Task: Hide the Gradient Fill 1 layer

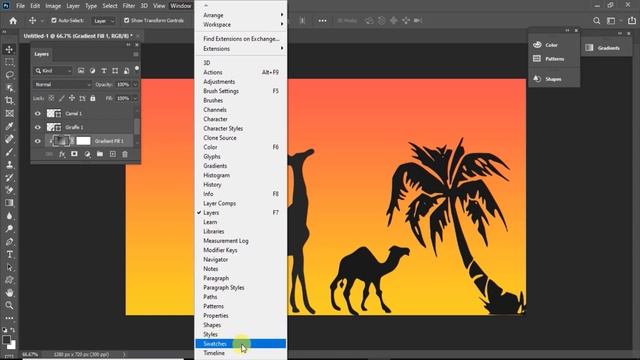Action: pyautogui.click(x=38, y=141)
